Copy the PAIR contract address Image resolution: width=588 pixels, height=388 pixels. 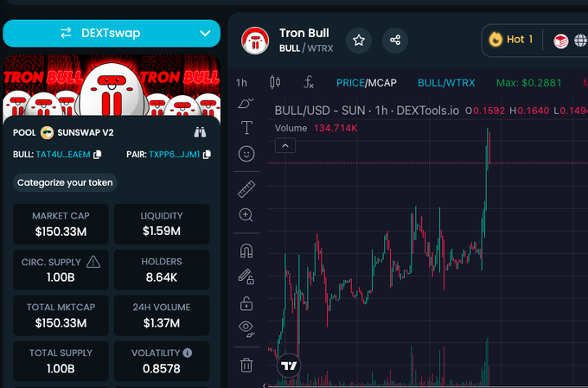[x=207, y=155]
